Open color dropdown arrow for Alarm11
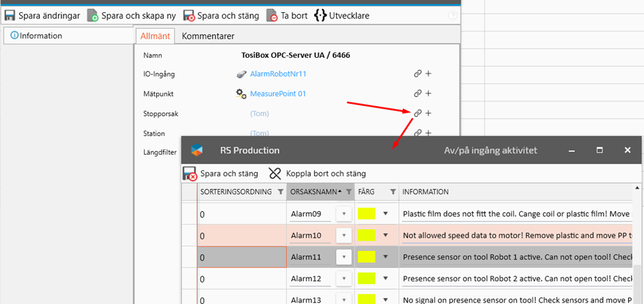This screenshot has width=644, height=304. tap(386, 257)
